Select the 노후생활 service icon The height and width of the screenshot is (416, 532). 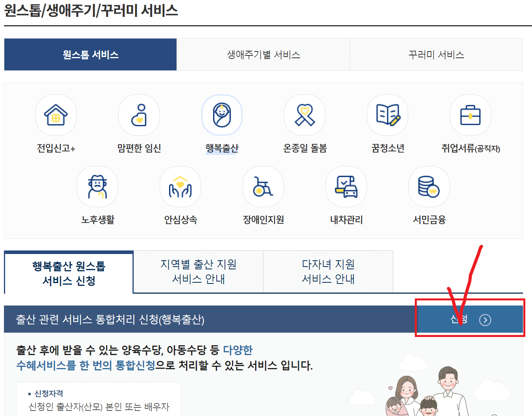(97, 186)
